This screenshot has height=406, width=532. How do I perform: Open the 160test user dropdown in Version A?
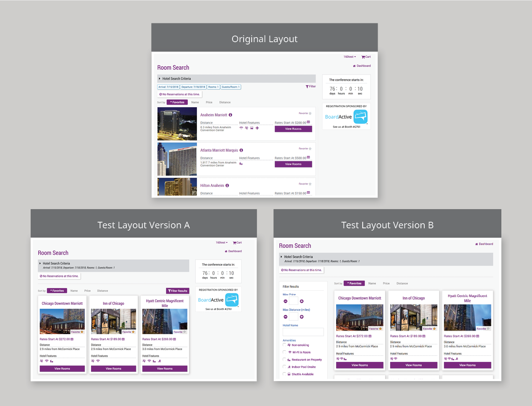pyautogui.click(x=221, y=242)
